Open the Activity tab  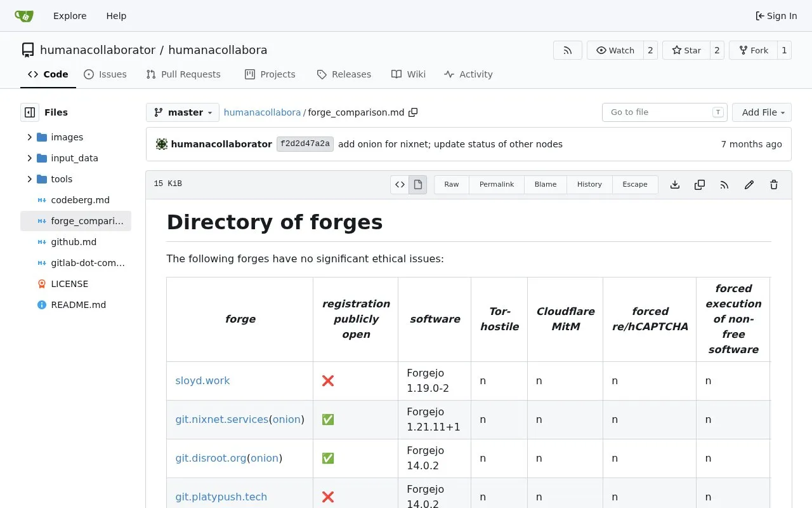(x=468, y=74)
